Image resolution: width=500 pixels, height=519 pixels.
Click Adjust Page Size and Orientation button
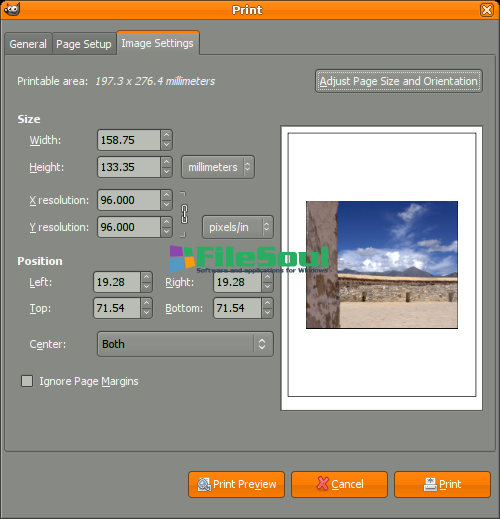[x=399, y=81]
